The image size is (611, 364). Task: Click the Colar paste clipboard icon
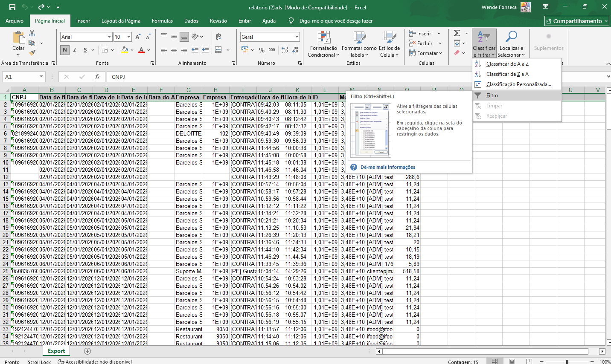click(x=18, y=38)
